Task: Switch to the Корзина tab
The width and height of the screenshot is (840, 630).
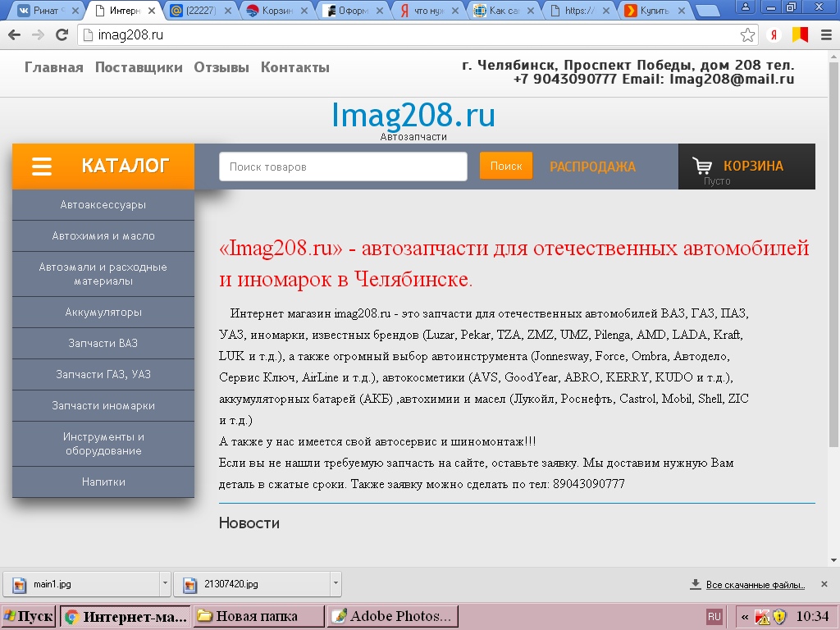Action: pyautogui.click(x=277, y=10)
